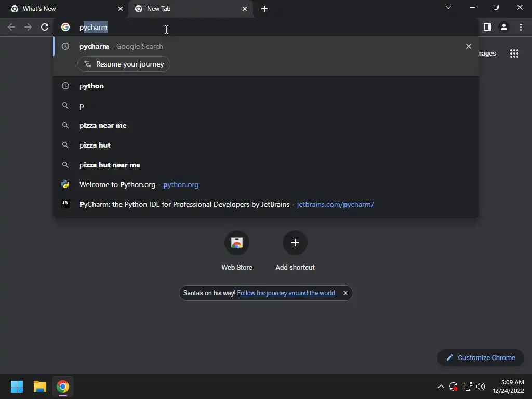The height and width of the screenshot is (399, 532).
Task: Open the volume speaker icon
Action: [481, 387]
